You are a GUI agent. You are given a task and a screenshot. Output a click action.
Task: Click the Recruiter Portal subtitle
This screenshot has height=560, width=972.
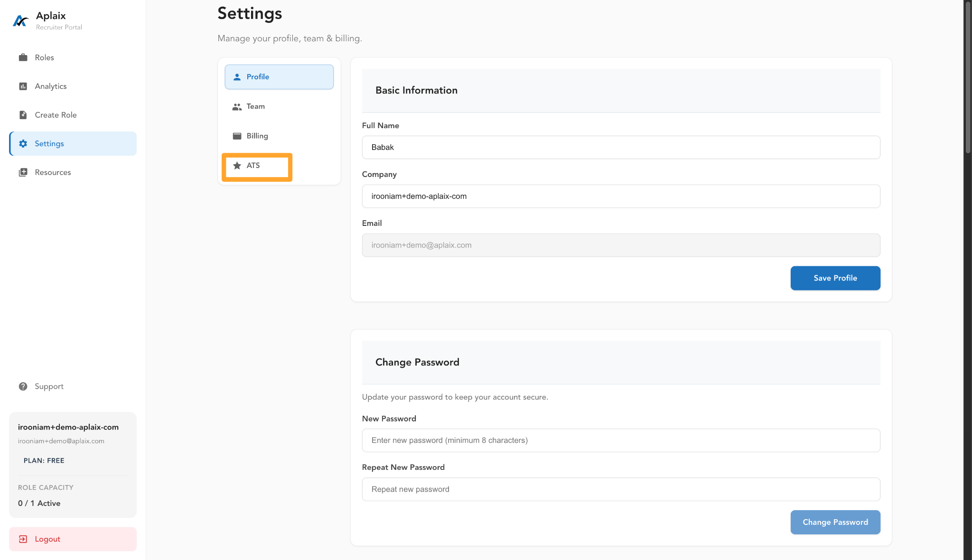click(x=59, y=28)
